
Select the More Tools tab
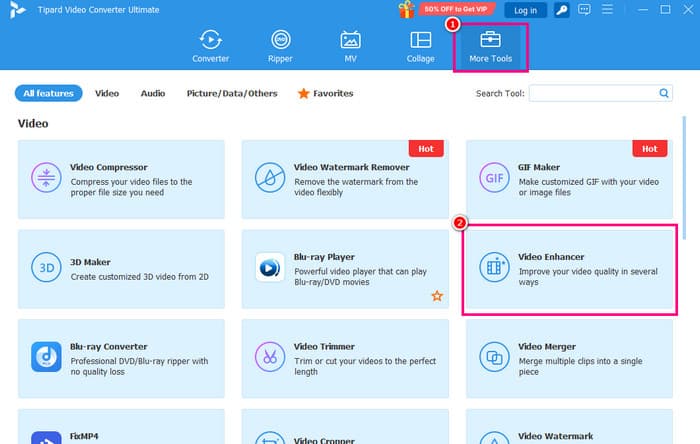[490, 46]
